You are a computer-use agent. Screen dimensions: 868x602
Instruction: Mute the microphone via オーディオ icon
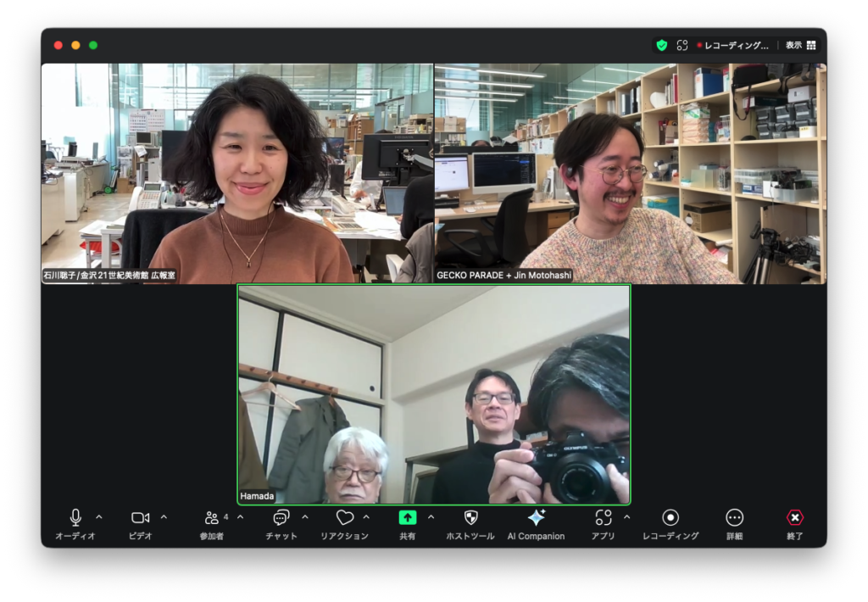click(x=75, y=518)
